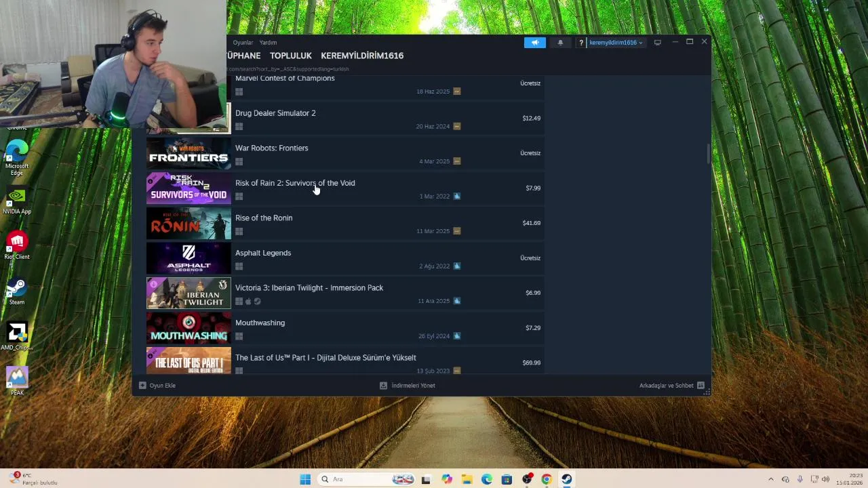Screen dimensions: 868x488
Task: Click Oyun Ekle to add a game
Action: pyautogui.click(x=157, y=386)
